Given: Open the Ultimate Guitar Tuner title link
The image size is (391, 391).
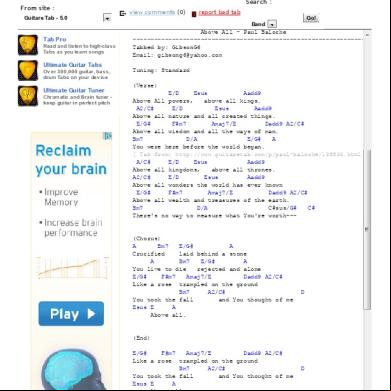Looking at the screenshot, I should (x=74, y=90).
